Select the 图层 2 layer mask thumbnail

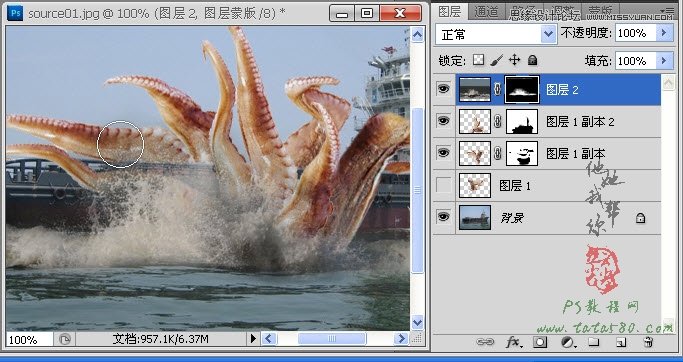[x=522, y=89]
